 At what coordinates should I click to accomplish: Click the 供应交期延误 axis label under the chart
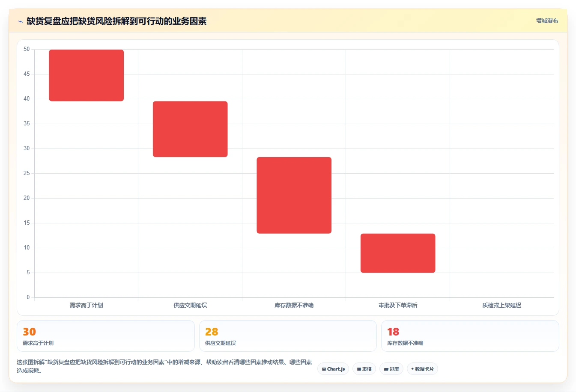coord(190,305)
